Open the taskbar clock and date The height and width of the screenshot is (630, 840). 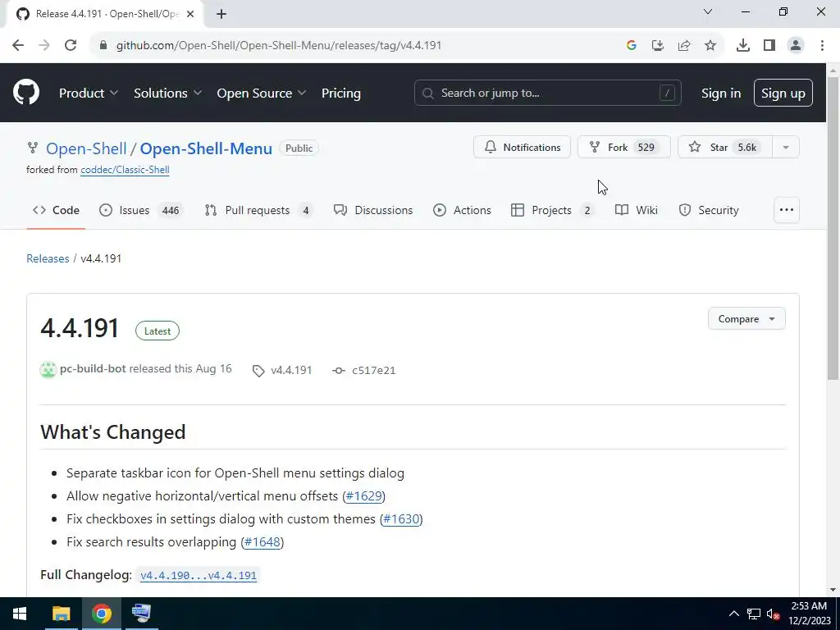click(809, 614)
